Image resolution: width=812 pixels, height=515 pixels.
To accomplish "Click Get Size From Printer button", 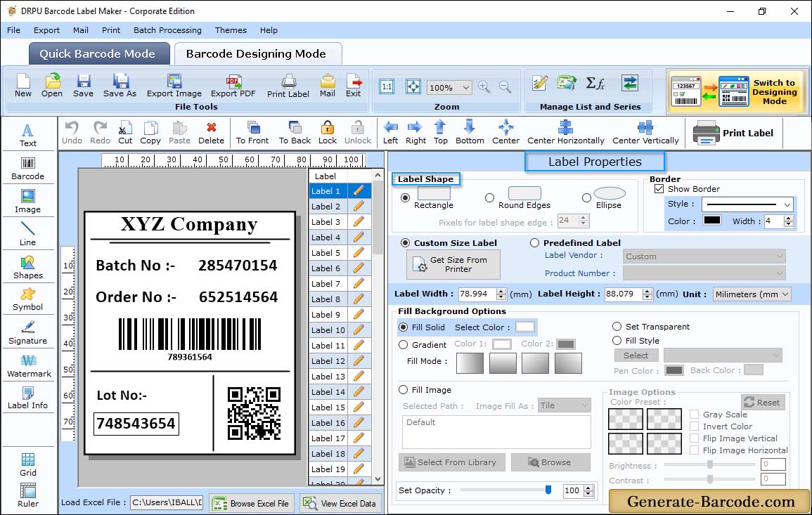I will coord(453,264).
